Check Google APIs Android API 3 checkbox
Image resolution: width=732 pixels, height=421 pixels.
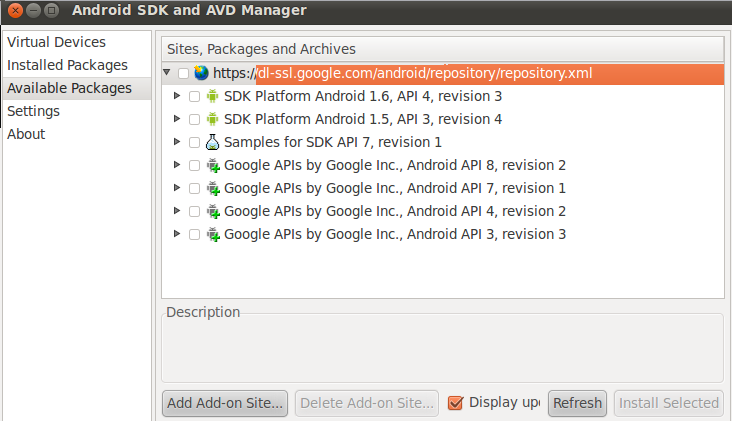(x=194, y=234)
